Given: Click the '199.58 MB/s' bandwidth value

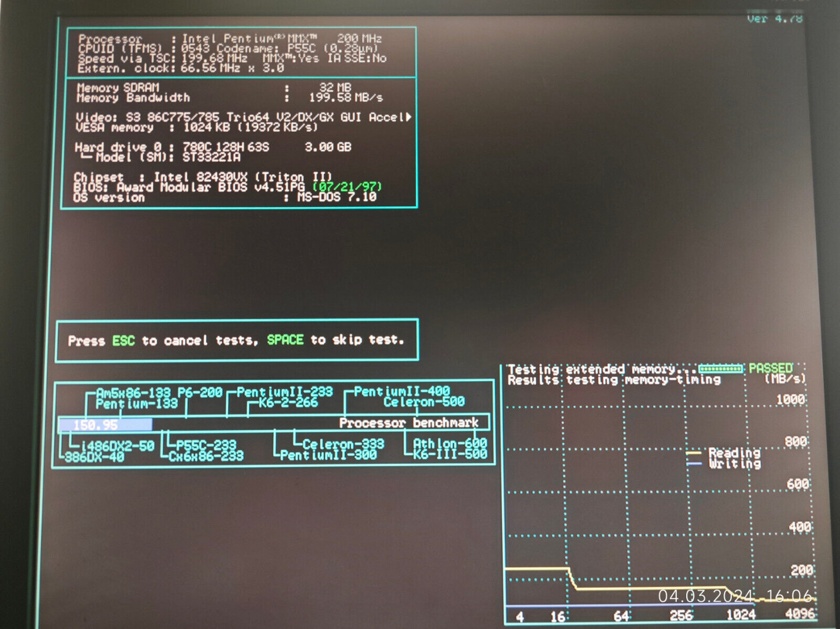Looking at the screenshot, I should (346, 98).
